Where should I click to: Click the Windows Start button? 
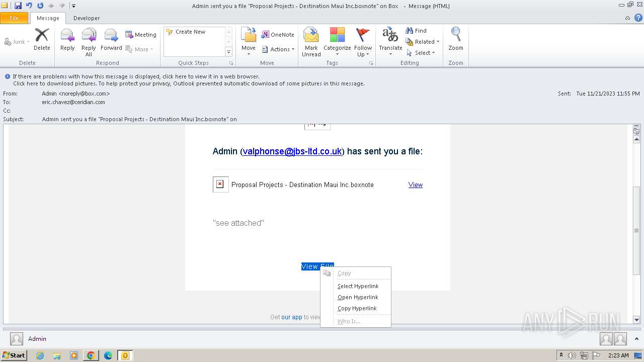tap(14, 355)
